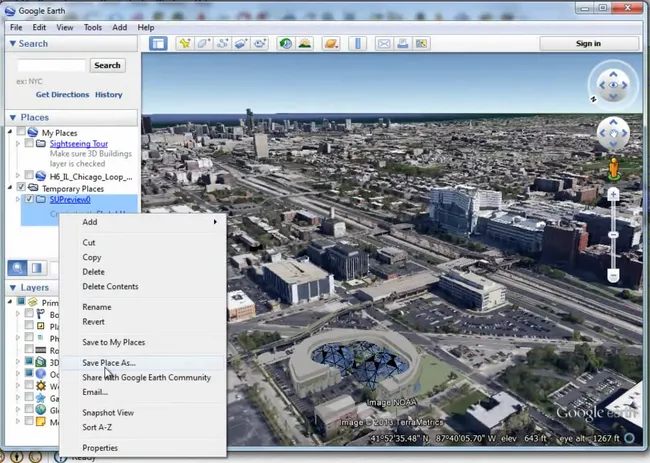Disable the 3D Buildings layer checkbox

click(29, 361)
